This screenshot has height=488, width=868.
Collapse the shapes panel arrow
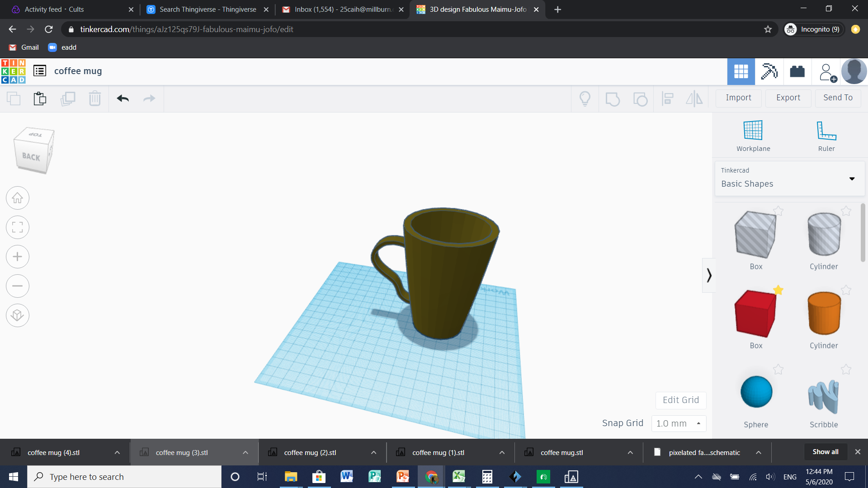click(x=709, y=275)
